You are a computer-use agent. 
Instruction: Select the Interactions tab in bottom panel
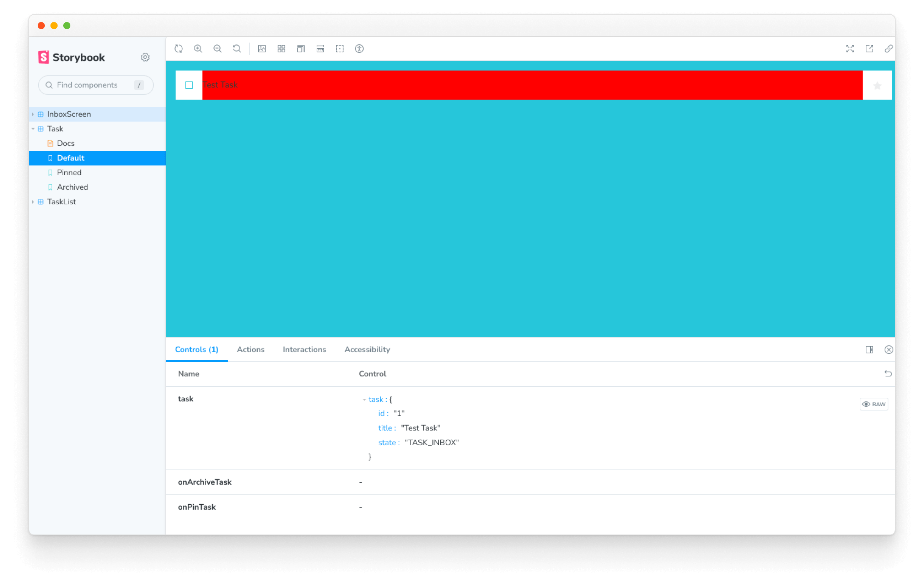click(304, 349)
